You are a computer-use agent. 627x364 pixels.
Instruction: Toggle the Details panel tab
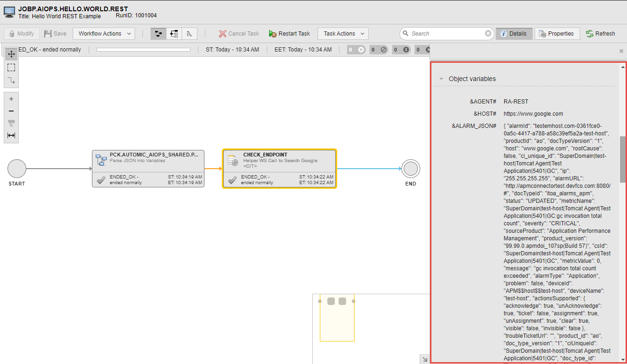pos(514,34)
